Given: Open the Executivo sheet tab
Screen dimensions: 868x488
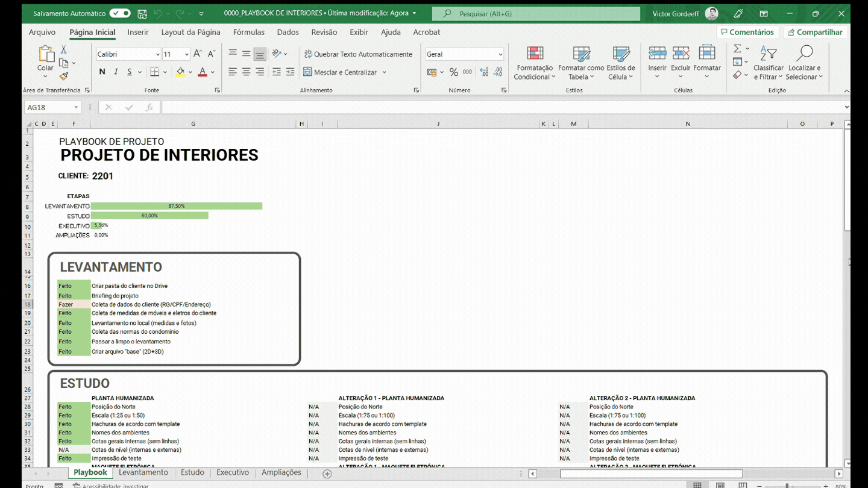Looking at the screenshot, I should (x=233, y=473).
